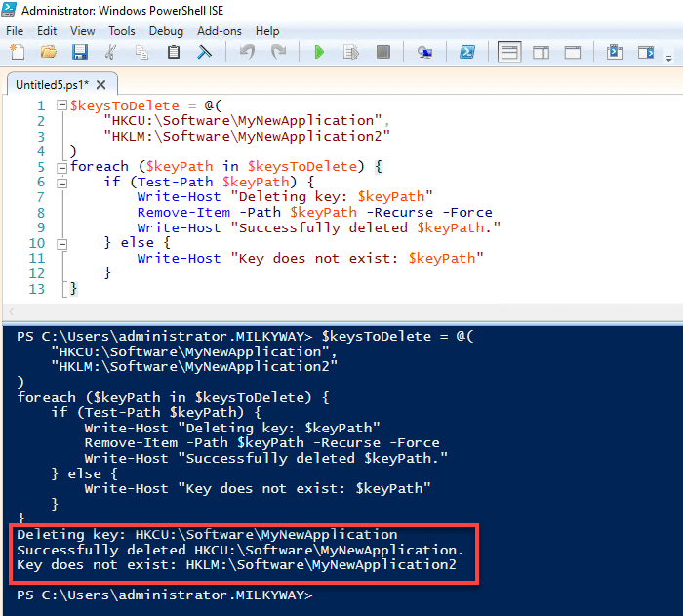Show script pane right layout icon
The width and height of the screenshot is (683, 616).
coord(541,53)
